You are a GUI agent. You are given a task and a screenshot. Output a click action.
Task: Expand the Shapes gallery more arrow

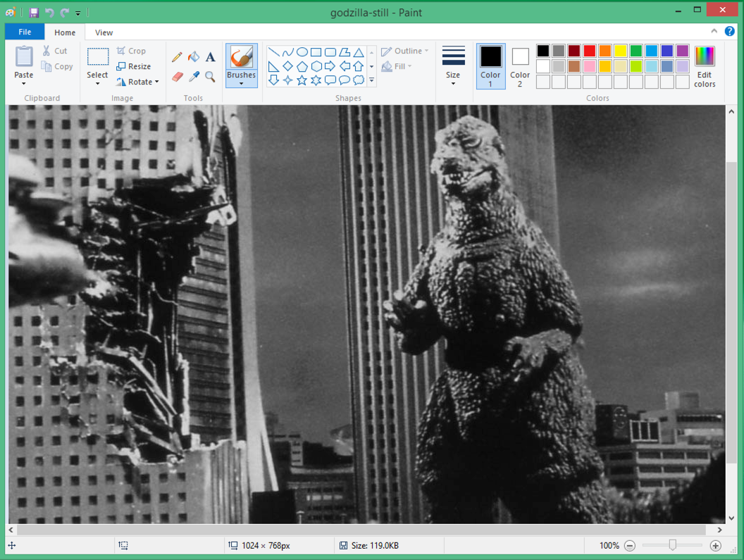(371, 81)
